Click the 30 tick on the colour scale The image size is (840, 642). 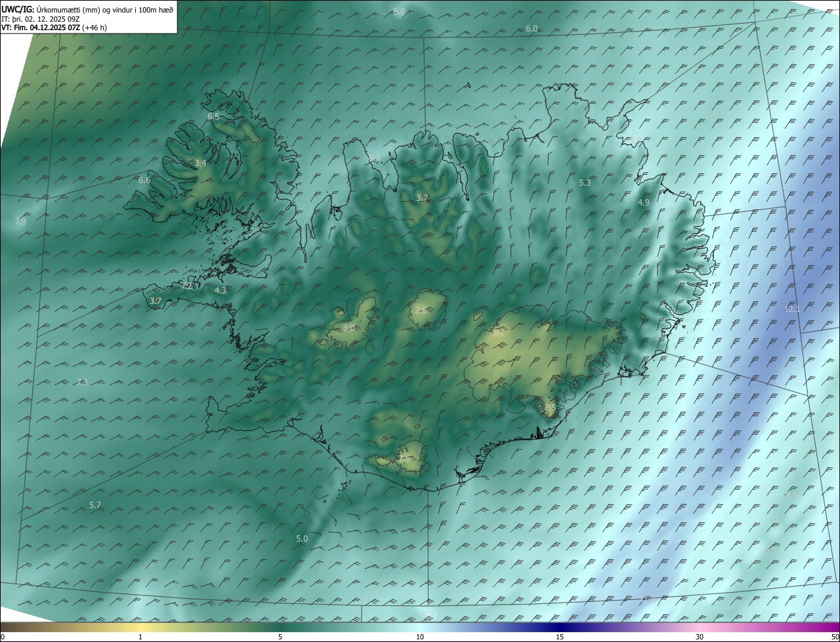700,637
